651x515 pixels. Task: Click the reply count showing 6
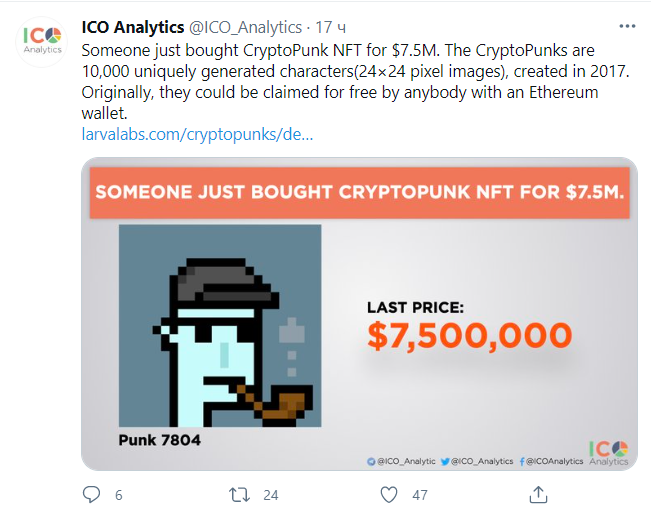click(x=119, y=495)
